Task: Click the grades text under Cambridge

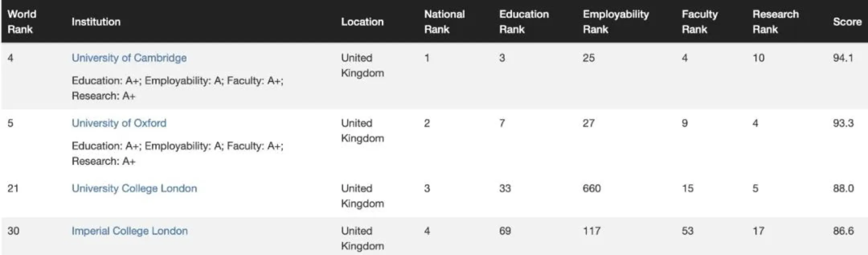Action: pyautogui.click(x=177, y=88)
